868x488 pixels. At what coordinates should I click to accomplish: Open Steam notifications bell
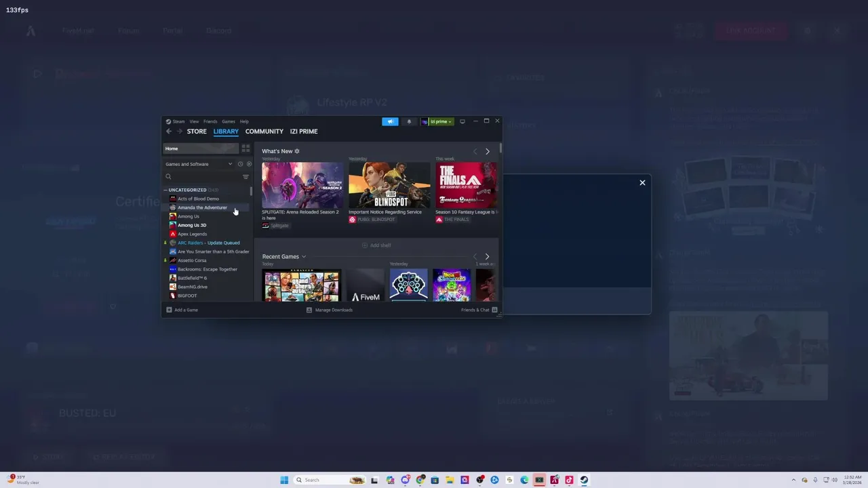click(x=409, y=121)
